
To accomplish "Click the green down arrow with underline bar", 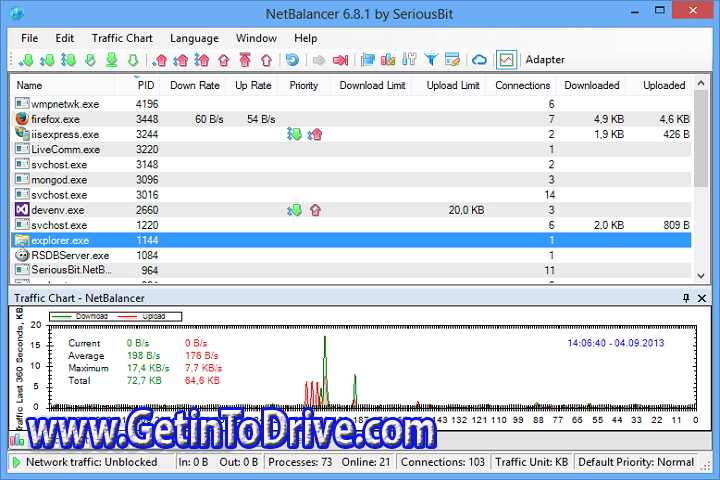I will coord(112,60).
